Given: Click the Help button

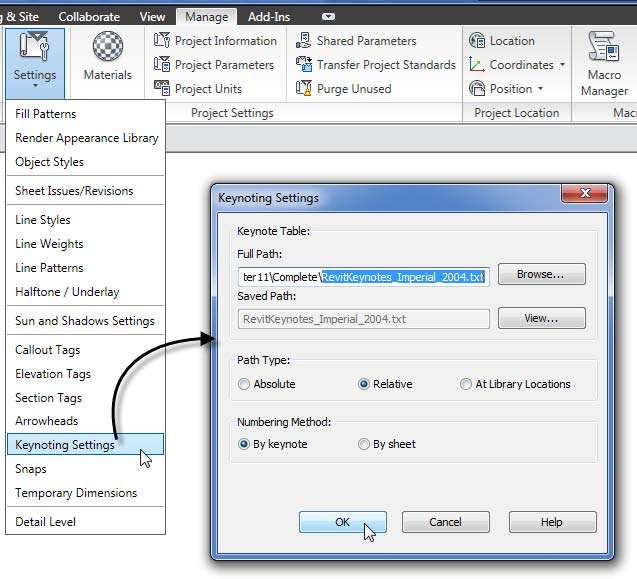Looking at the screenshot, I should click(x=552, y=522).
